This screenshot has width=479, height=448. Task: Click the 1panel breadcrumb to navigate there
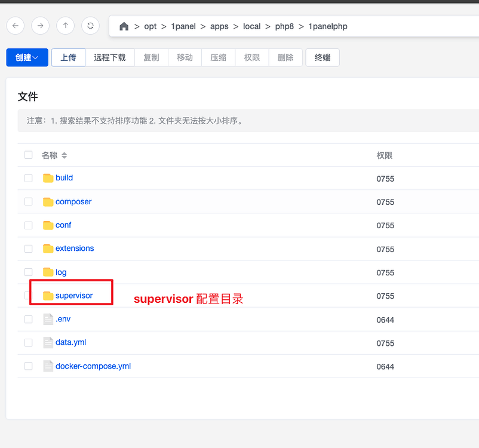pos(183,26)
